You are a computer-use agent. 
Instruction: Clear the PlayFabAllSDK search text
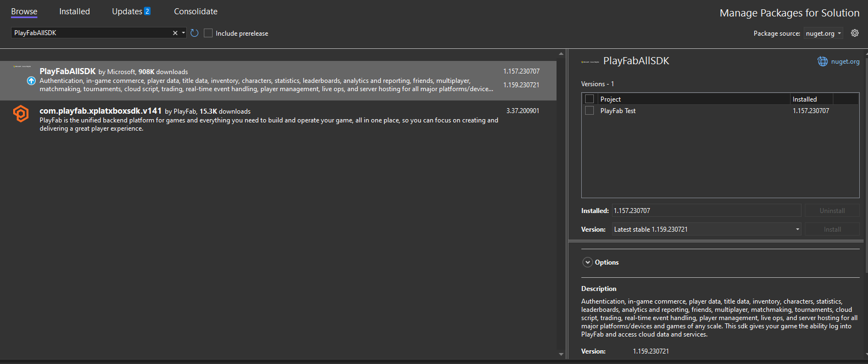pos(175,33)
